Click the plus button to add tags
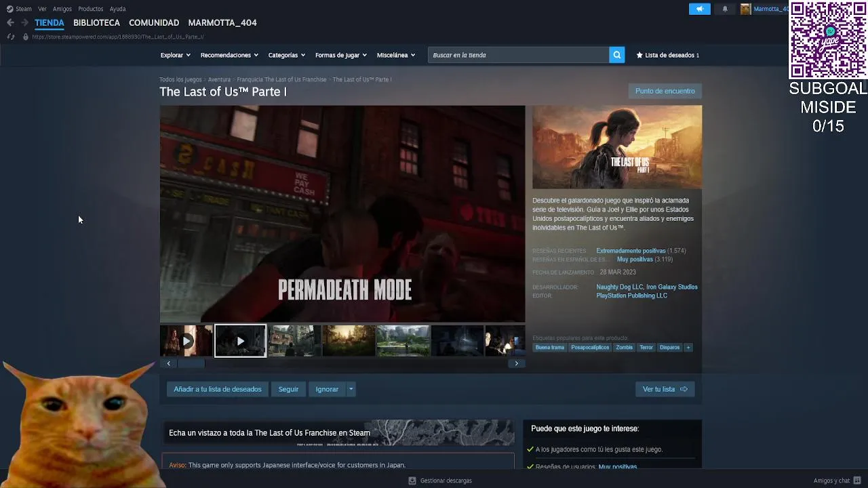This screenshot has height=488, width=868. pyautogui.click(x=688, y=348)
